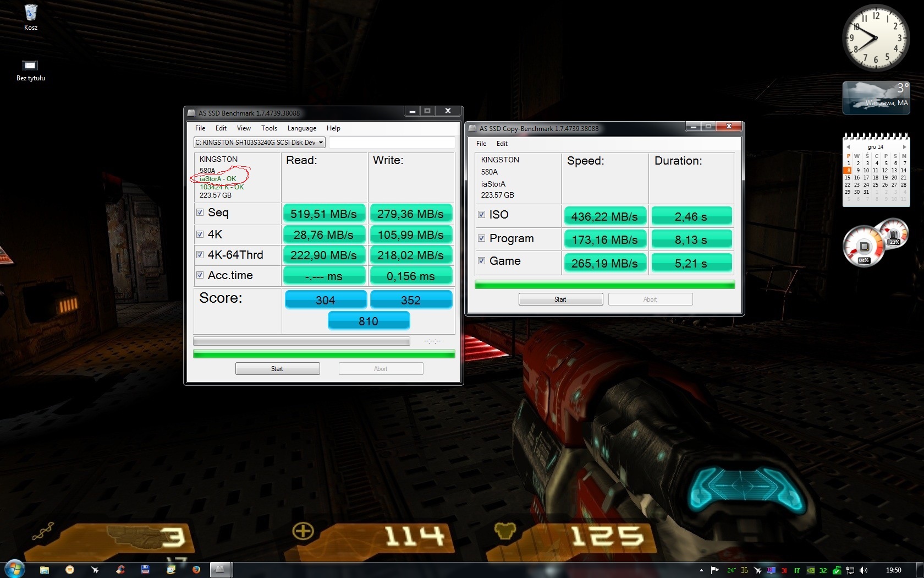Image resolution: width=924 pixels, height=578 pixels.
Task: Click the Seq read value 519,51 MB/s
Action: click(x=323, y=214)
